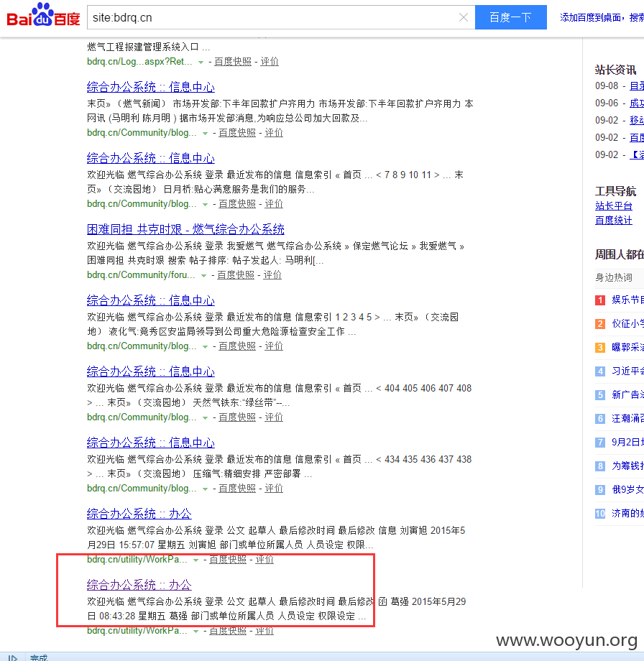Open 百度快照 for the 液化气 竞秀区安监局 result
Viewport: 644px width, 661px height.
click(237, 346)
